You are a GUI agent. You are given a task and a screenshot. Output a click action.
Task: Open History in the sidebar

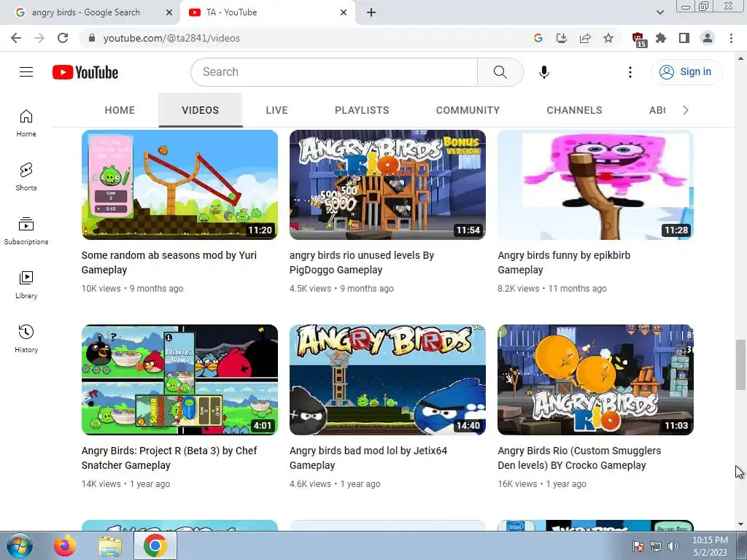[26, 338]
